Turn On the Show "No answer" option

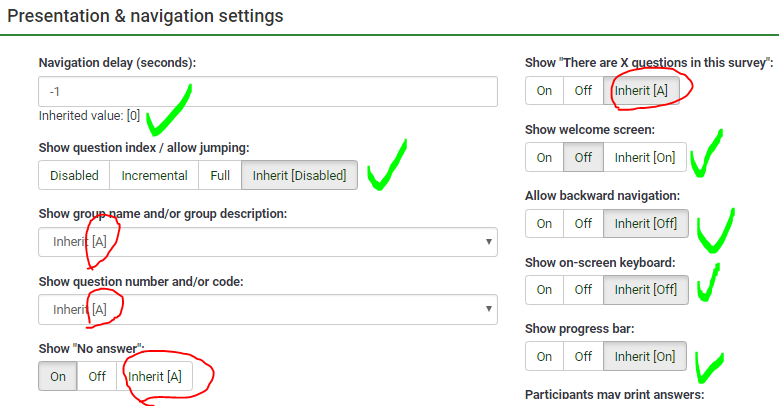pyautogui.click(x=58, y=377)
